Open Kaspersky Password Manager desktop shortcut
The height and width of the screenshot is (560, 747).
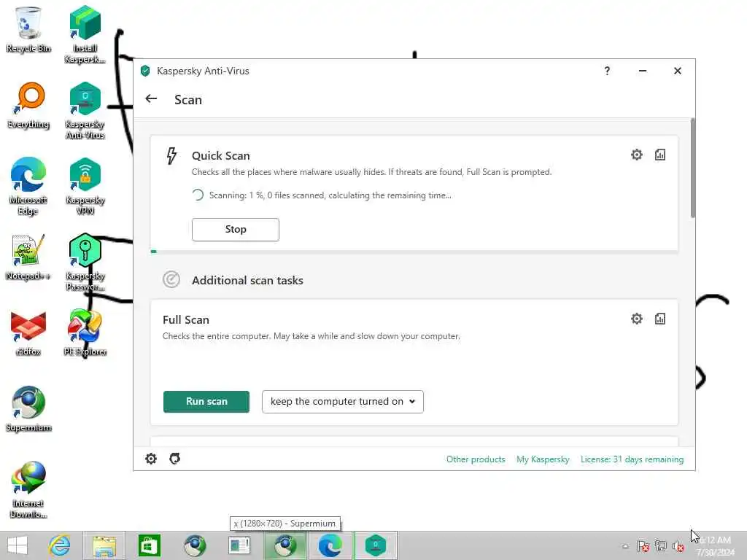coord(85,262)
